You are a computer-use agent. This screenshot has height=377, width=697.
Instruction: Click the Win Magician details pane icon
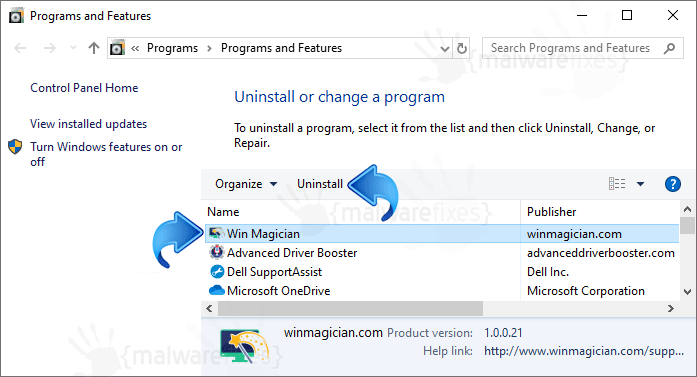point(244,346)
